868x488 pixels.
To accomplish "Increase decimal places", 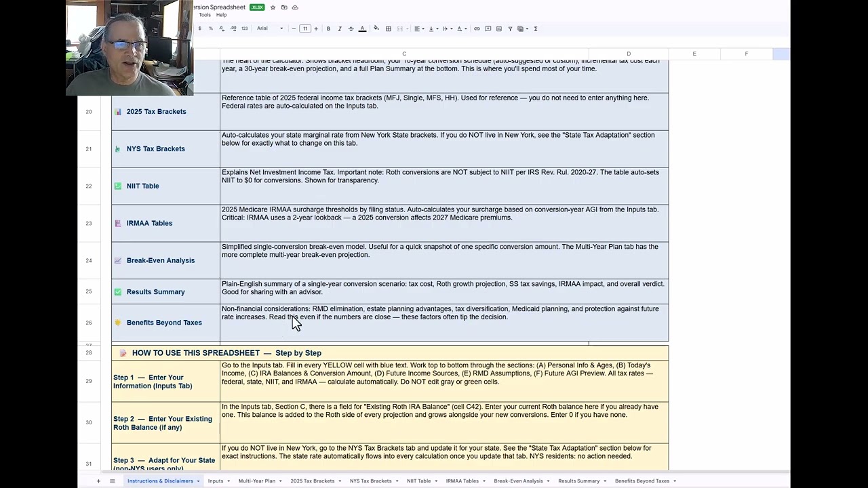I will pyautogui.click(x=233, y=28).
